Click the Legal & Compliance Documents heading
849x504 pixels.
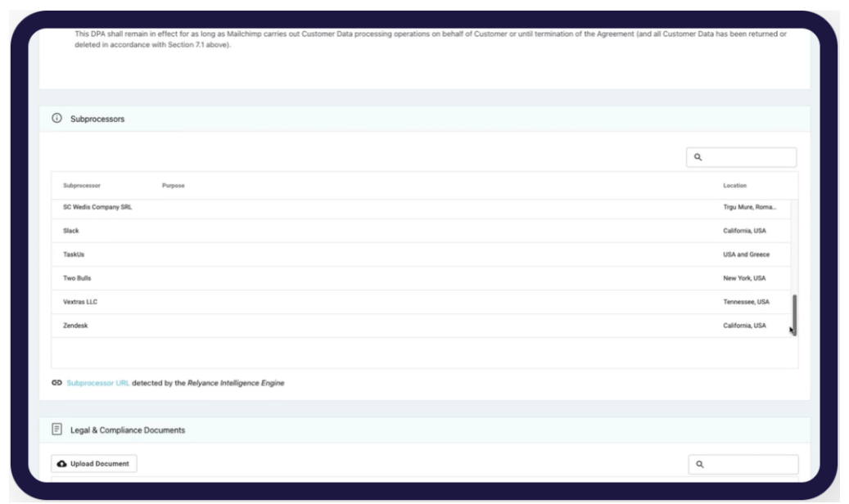128,430
